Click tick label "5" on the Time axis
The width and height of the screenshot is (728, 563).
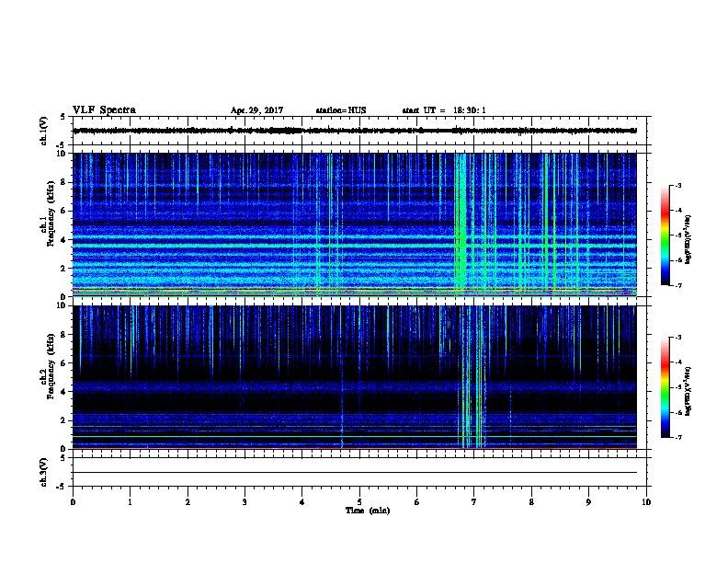click(x=359, y=502)
